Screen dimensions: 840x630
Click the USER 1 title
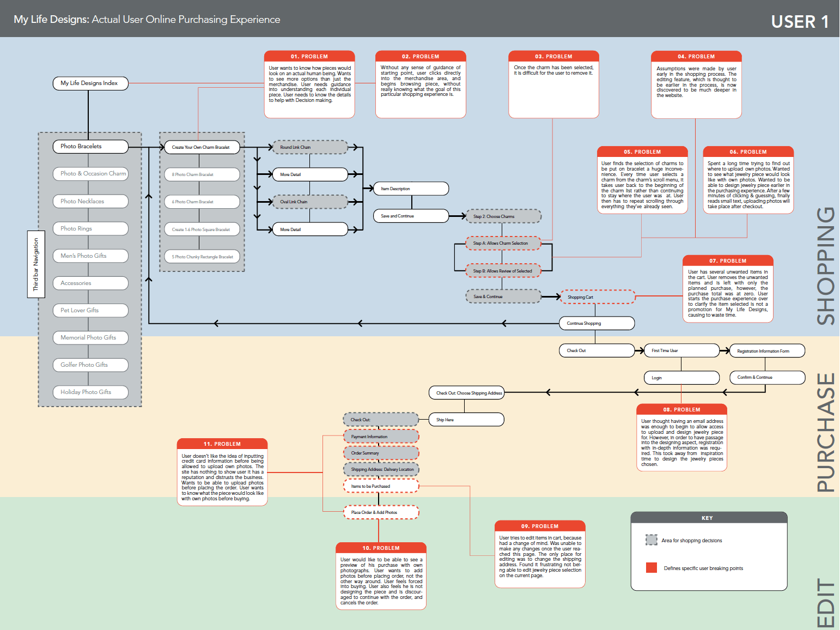(800, 22)
